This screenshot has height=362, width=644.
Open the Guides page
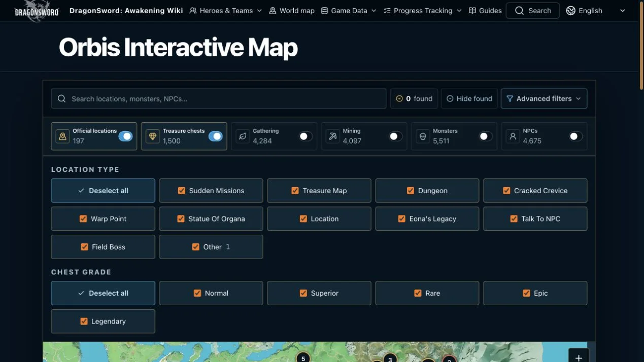coord(485,11)
